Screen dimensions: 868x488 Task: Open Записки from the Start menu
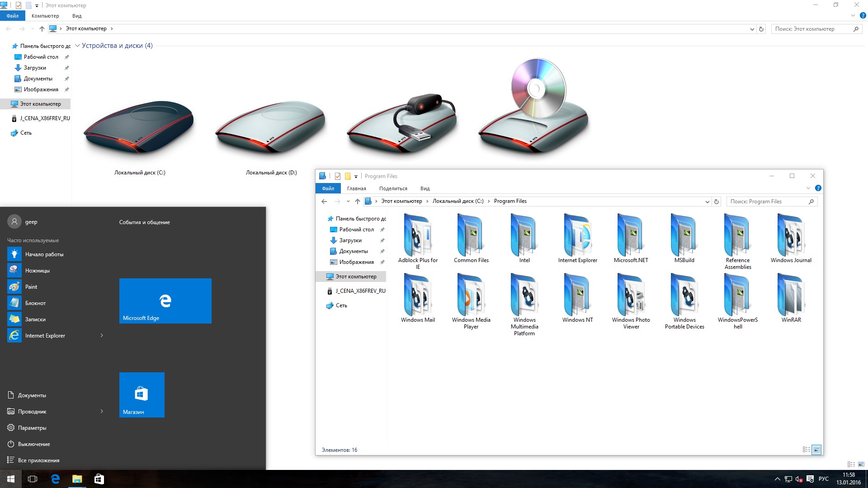coord(56,319)
